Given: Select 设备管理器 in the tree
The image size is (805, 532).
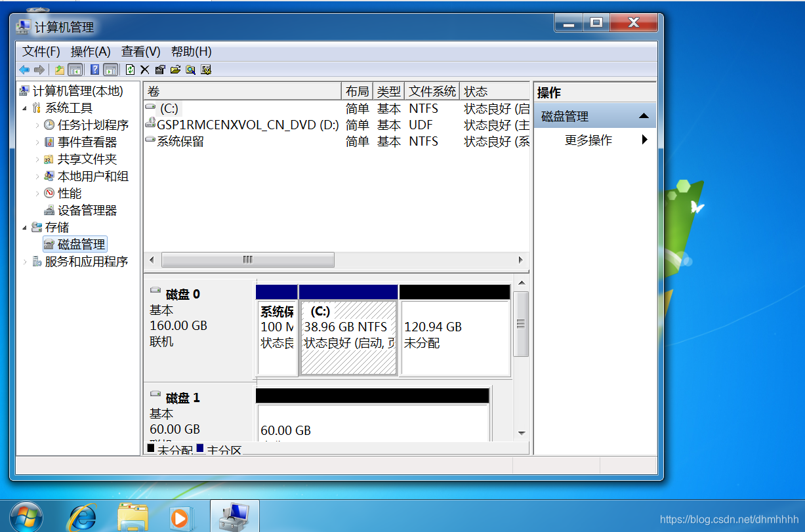Looking at the screenshot, I should [87, 211].
